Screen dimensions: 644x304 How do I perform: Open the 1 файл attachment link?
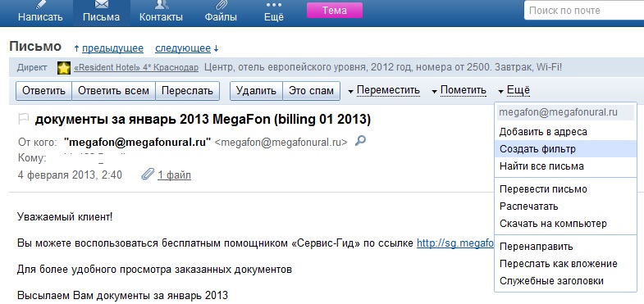click(174, 175)
